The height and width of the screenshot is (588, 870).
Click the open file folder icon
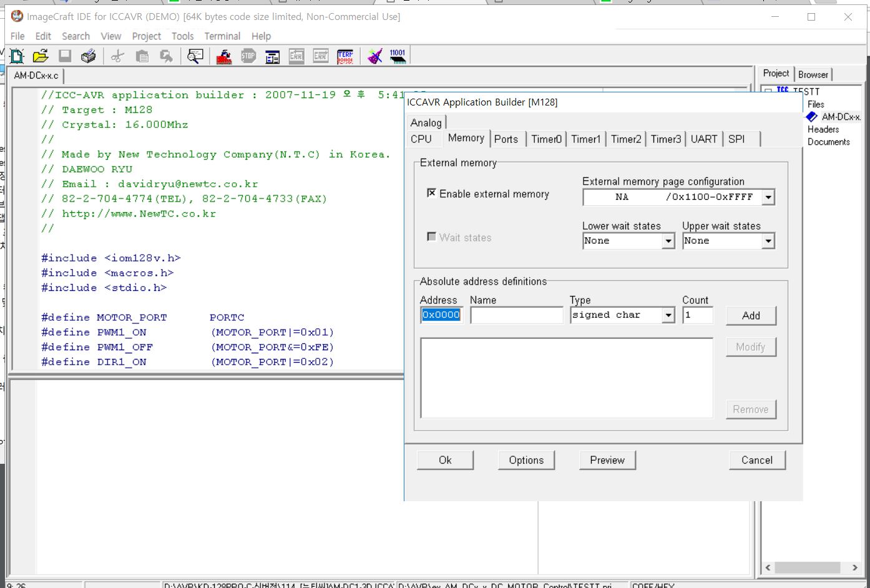point(41,57)
